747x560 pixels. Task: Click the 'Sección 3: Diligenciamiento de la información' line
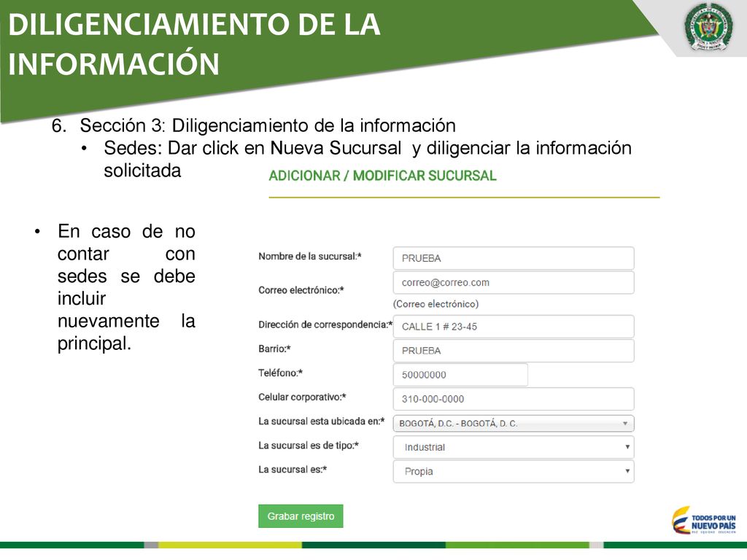pyautogui.click(x=253, y=125)
